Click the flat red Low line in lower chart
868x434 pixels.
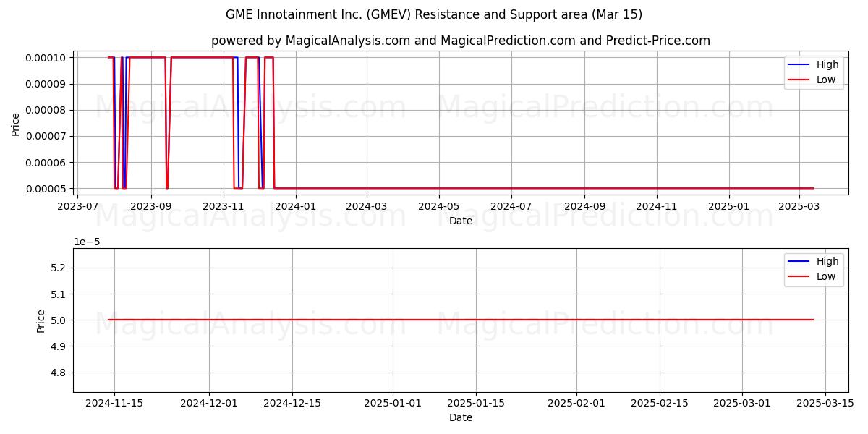(x=461, y=320)
